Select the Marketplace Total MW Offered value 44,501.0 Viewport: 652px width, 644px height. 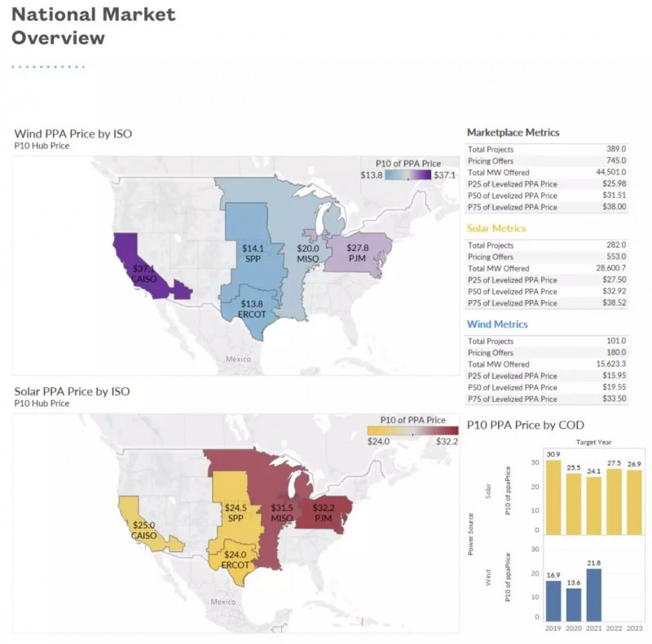610,173
